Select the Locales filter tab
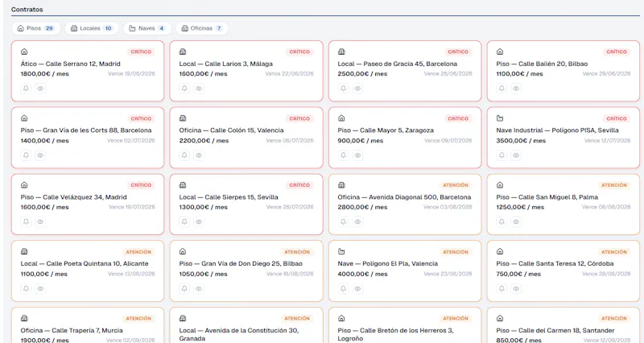The width and height of the screenshot is (644, 343). point(92,28)
